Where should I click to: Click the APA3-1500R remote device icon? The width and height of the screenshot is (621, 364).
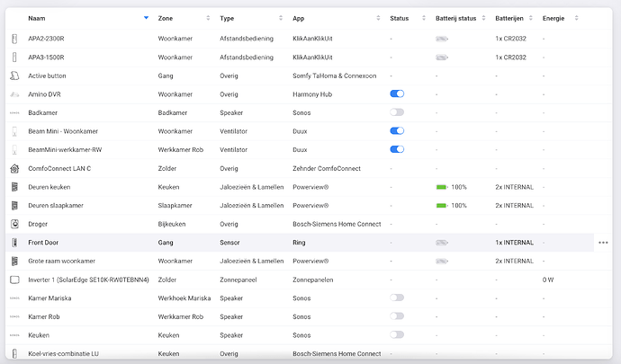14,58
